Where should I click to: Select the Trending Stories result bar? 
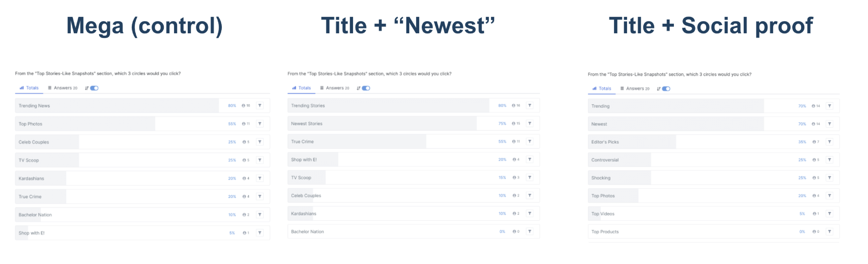(413, 106)
